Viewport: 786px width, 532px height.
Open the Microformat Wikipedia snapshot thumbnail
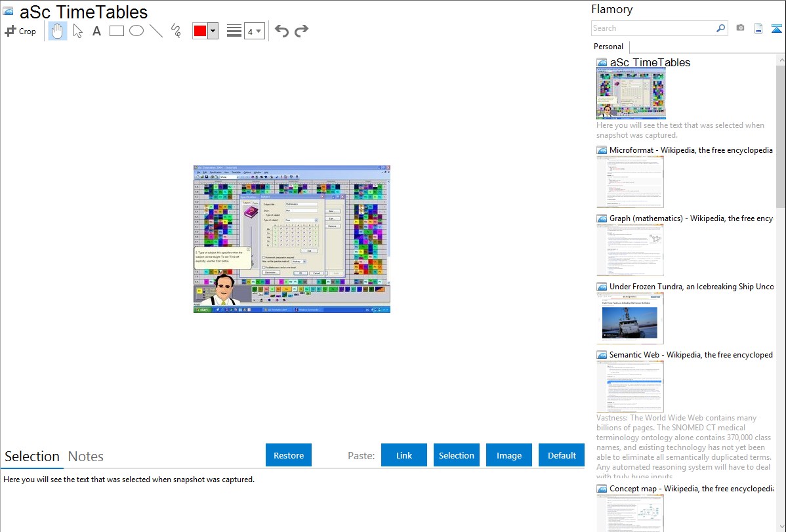pos(630,182)
